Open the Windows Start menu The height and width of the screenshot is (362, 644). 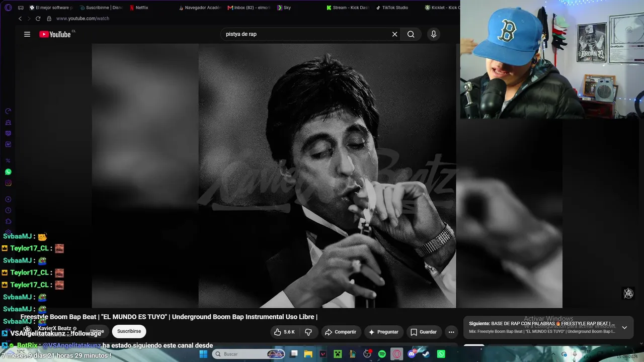pos(203,354)
